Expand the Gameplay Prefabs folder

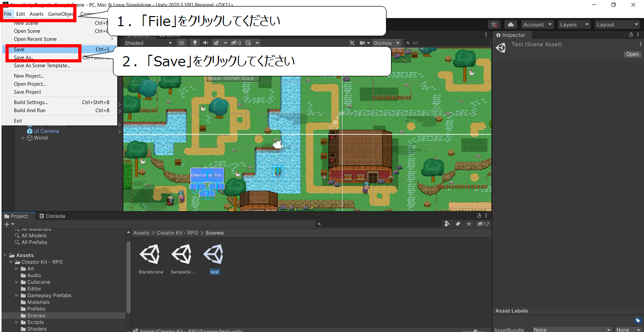pyautogui.click(x=17, y=295)
